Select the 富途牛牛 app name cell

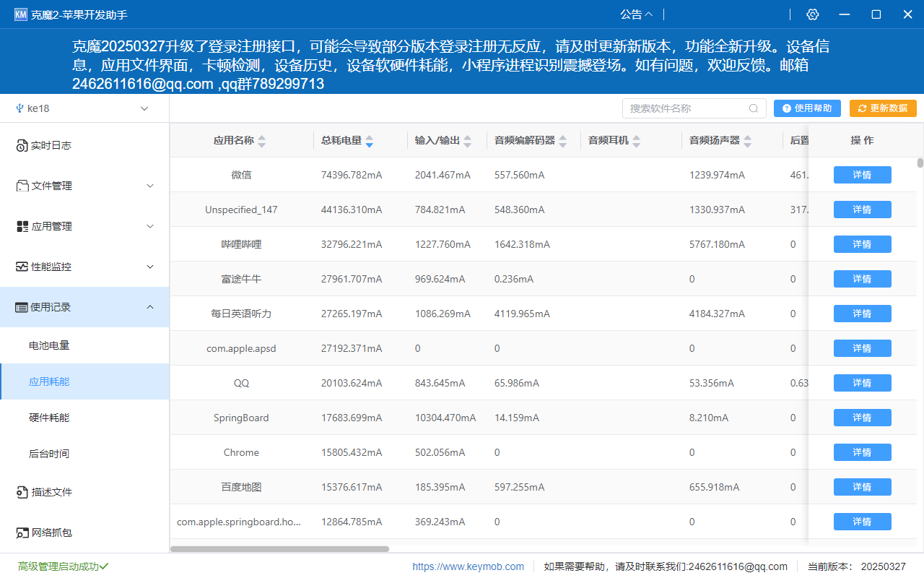tap(241, 279)
